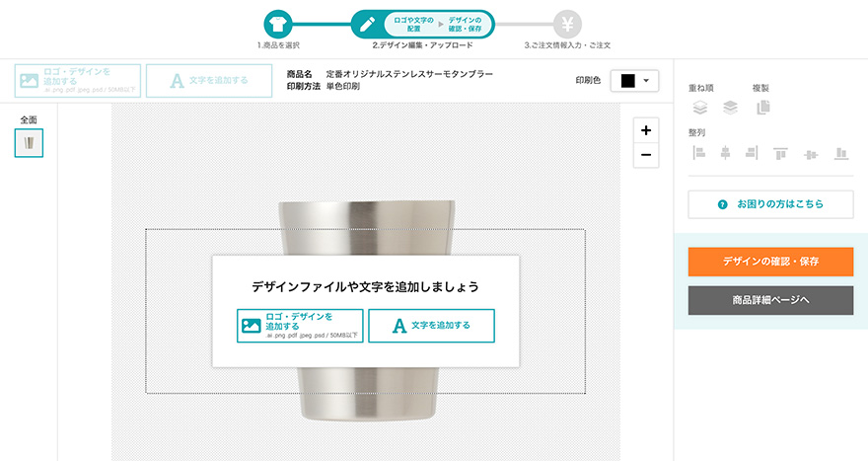Open the 印刷色 print color dropdown arrow

coord(646,81)
